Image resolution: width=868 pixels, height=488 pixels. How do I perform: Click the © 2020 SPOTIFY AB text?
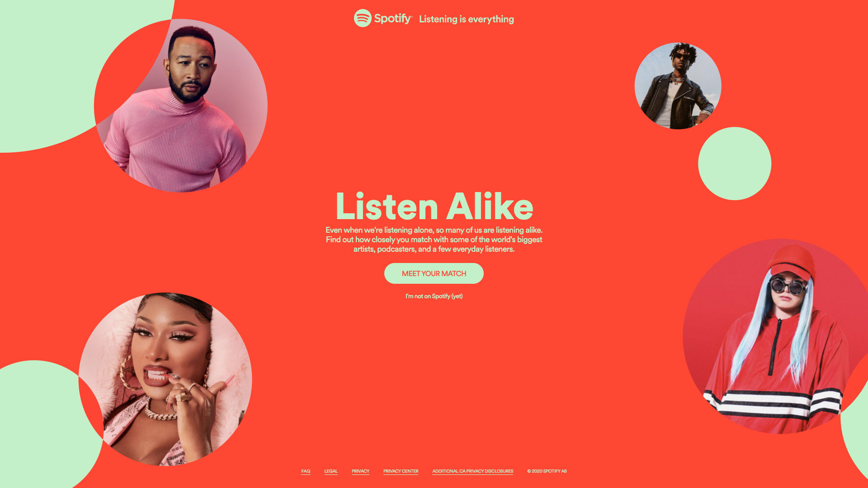point(547,471)
